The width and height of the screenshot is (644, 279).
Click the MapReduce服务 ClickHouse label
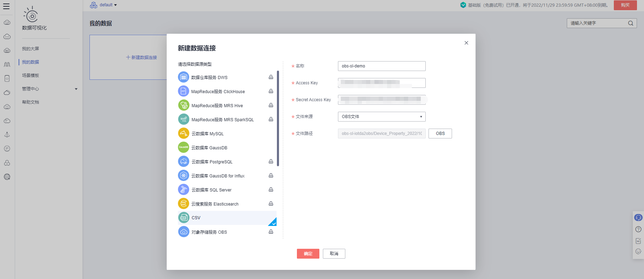(x=218, y=92)
